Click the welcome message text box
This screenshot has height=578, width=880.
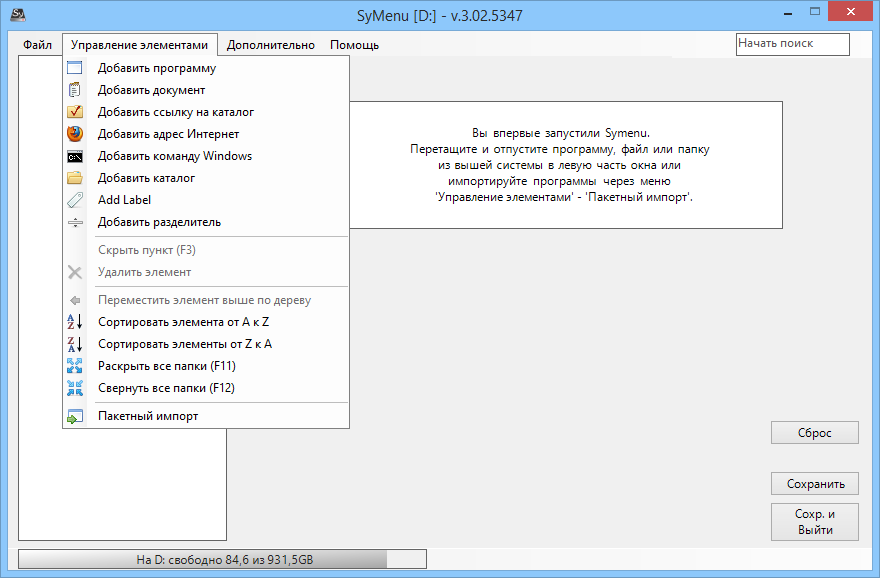coord(566,165)
